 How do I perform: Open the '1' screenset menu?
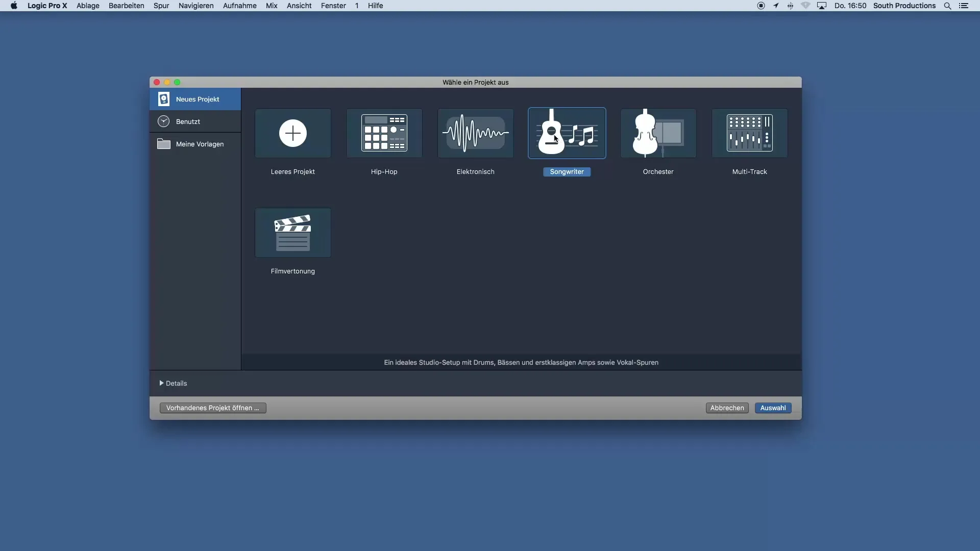click(357, 6)
